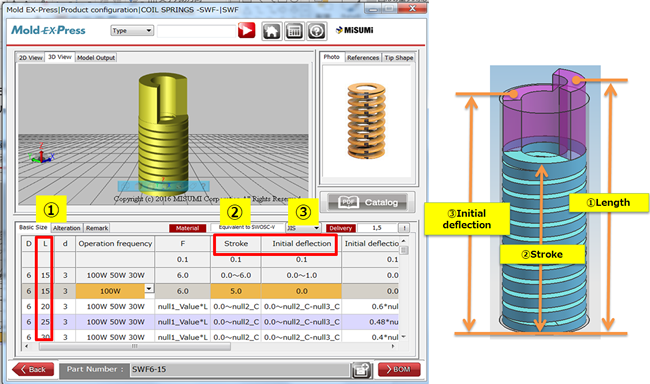Click the table's horizontal scrollbar

point(135,346)
